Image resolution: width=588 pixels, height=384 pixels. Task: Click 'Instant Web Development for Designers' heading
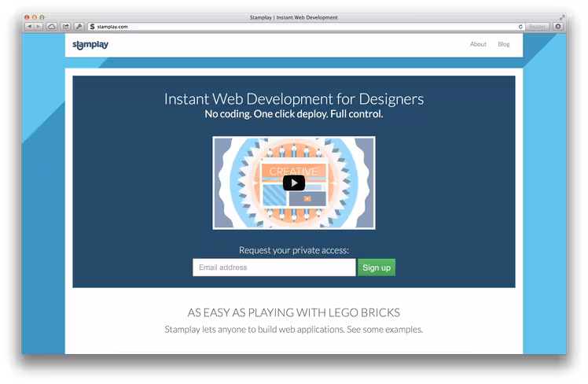294,99
